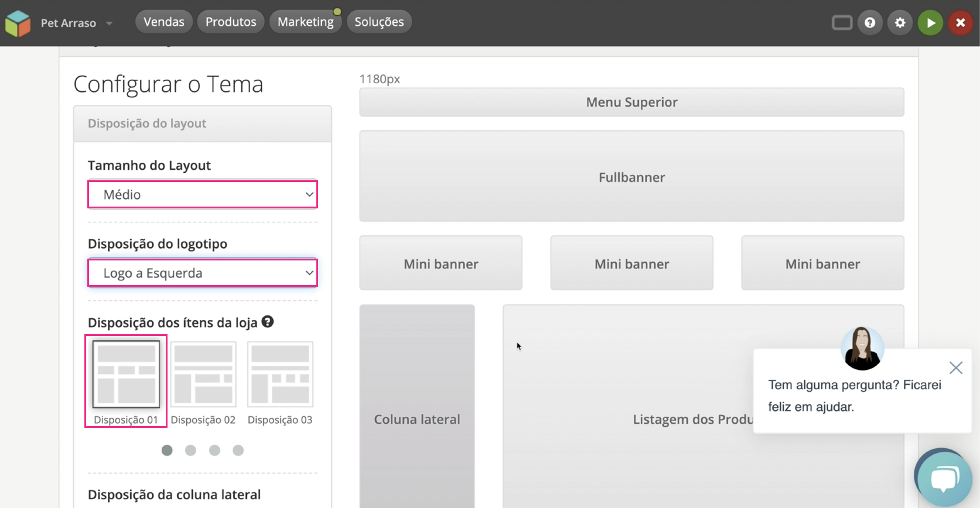Image resolution: width=980 pixels, height=508 pixels.
Task: Click the Tamanho do Layout label
Action: 149,166
